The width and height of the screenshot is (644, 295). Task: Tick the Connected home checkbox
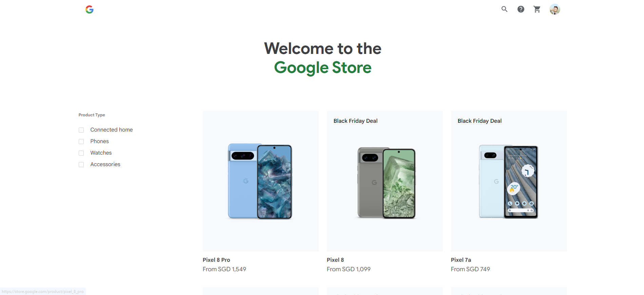(x=81, y=130)
